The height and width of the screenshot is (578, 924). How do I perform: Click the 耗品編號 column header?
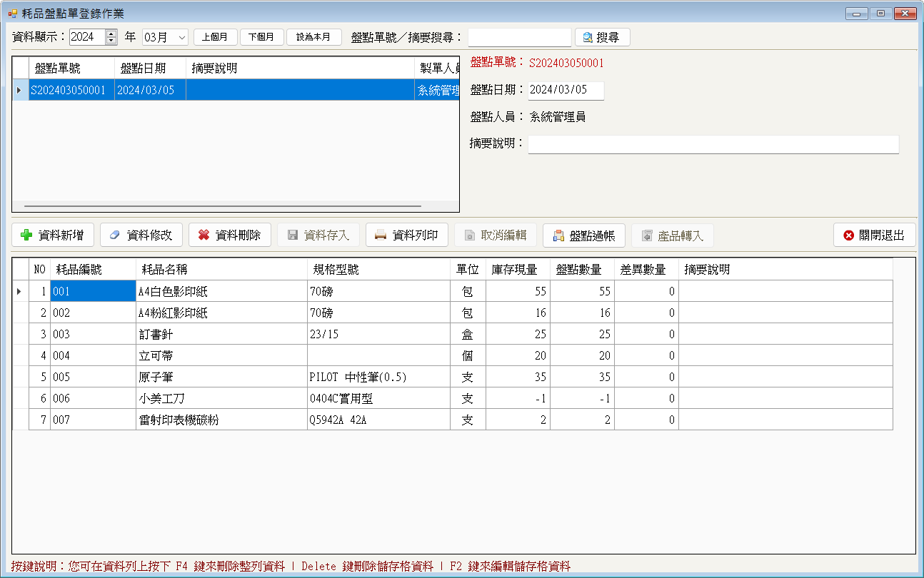click(93, 270)
